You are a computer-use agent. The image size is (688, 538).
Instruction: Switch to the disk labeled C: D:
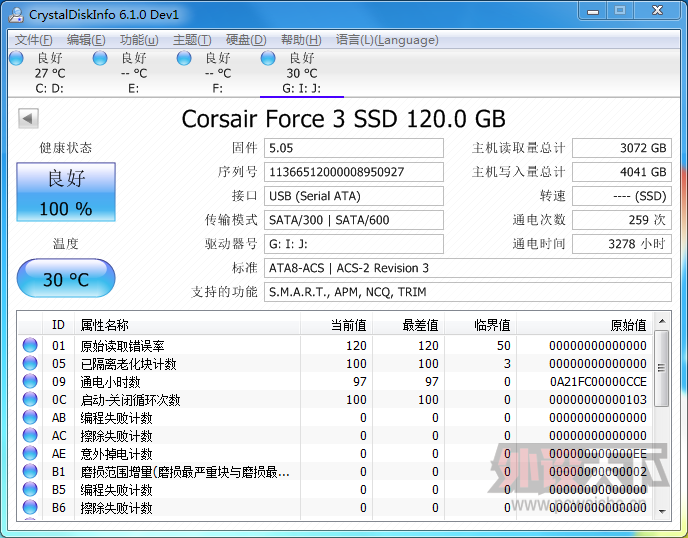coord(50,73)
